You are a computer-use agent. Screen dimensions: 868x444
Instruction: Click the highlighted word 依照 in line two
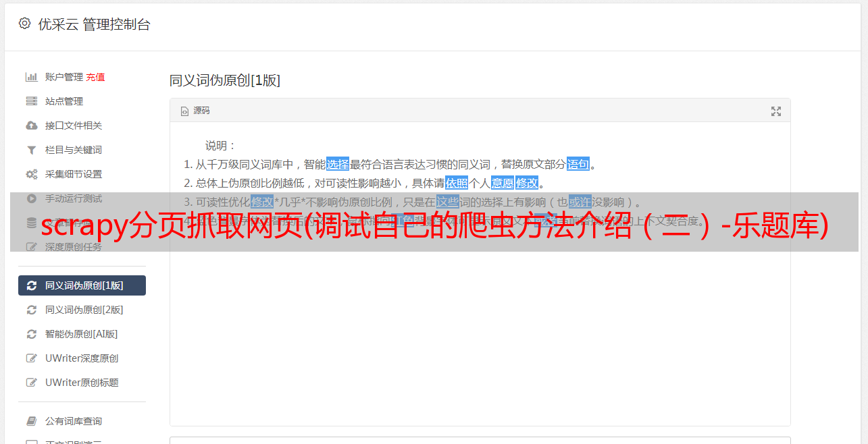click(x=457, y=183)
